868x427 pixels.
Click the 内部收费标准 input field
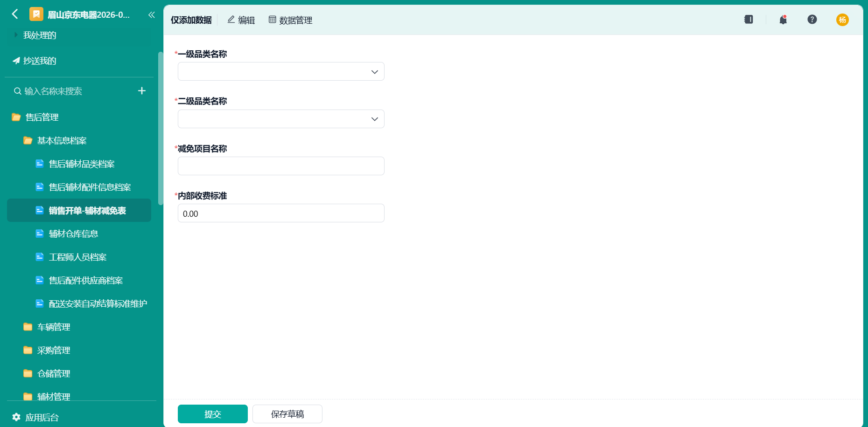pos(281,213)
